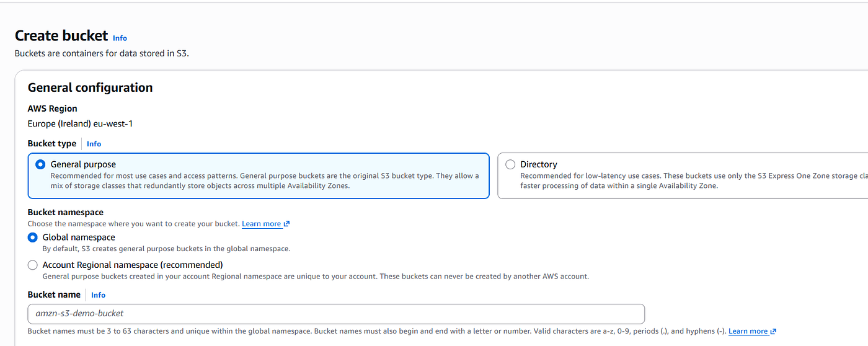The width and height of the screenshot is (868, 346).
Task: Click the Create bucket page heading
Action: 61,36
